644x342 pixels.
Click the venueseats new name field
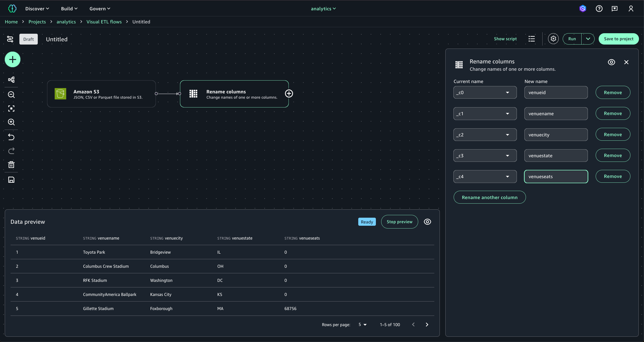coord(556,177)
